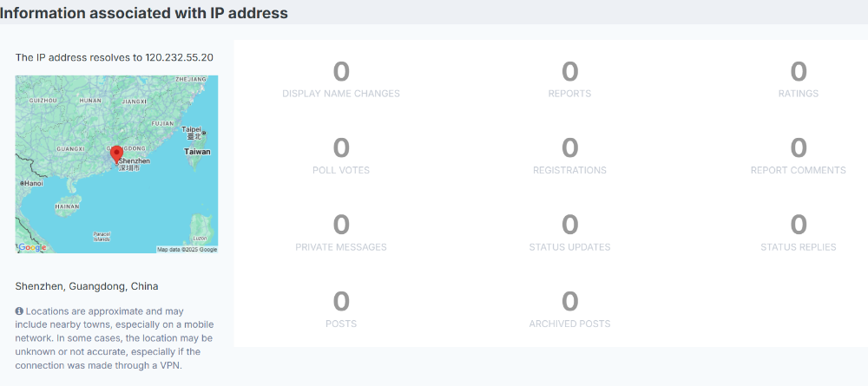Select the Display Name Changes count

341,73
